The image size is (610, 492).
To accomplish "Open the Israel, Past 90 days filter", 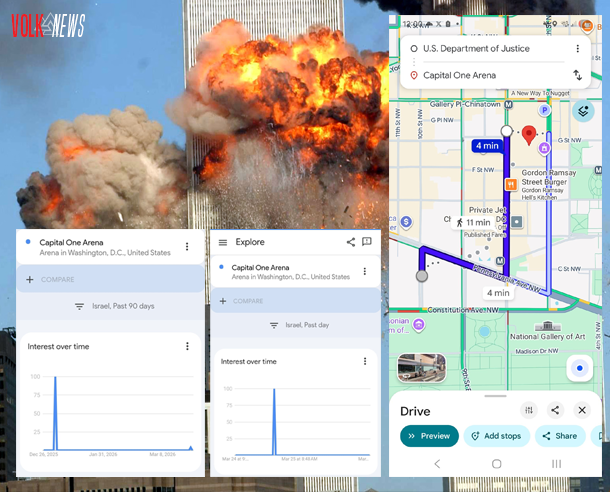I will (x=113, y=306).
